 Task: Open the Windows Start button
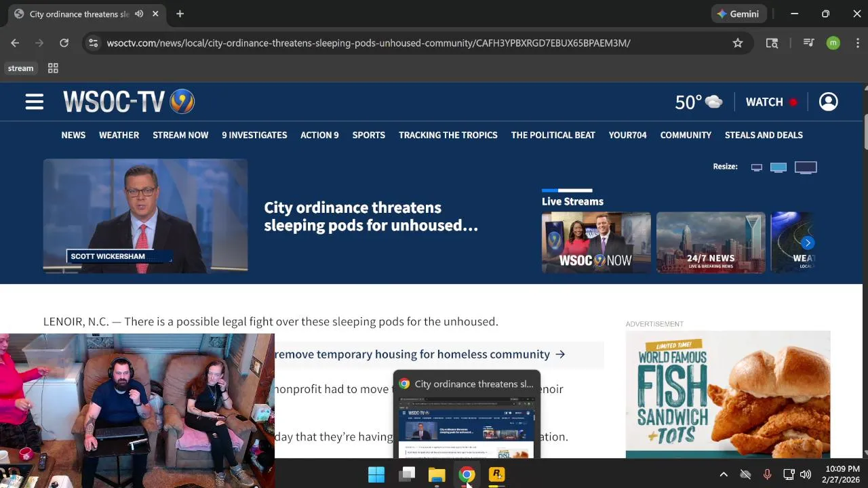click(376, 474)
